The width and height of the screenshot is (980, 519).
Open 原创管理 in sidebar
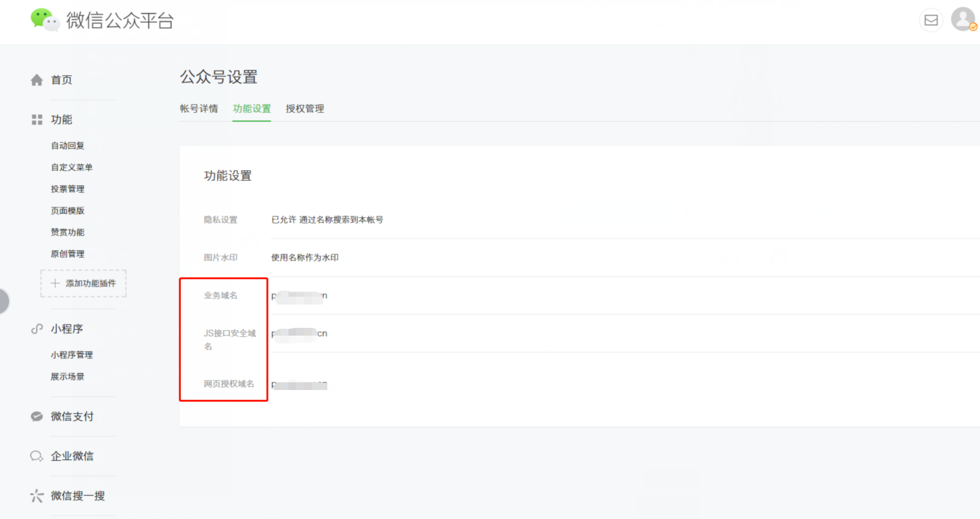[x=67, y=254]
